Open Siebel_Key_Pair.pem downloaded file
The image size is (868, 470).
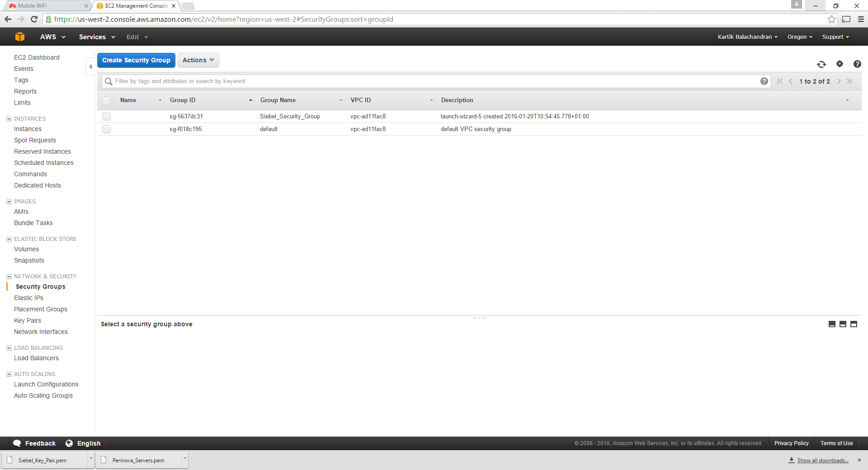45,460
